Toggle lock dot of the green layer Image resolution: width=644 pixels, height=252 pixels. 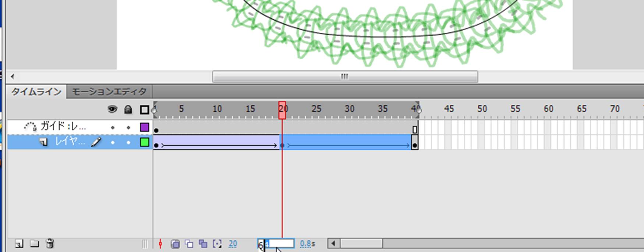pyautogui.click(x=128, y=142)
